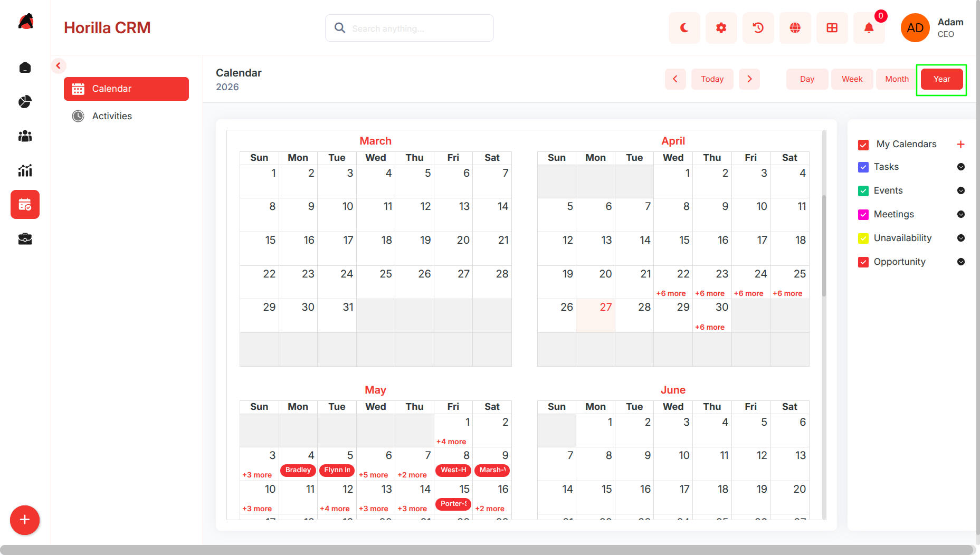
Task: Open the grid layout icon
Action: pyautogui.click(x=832, y=28)
